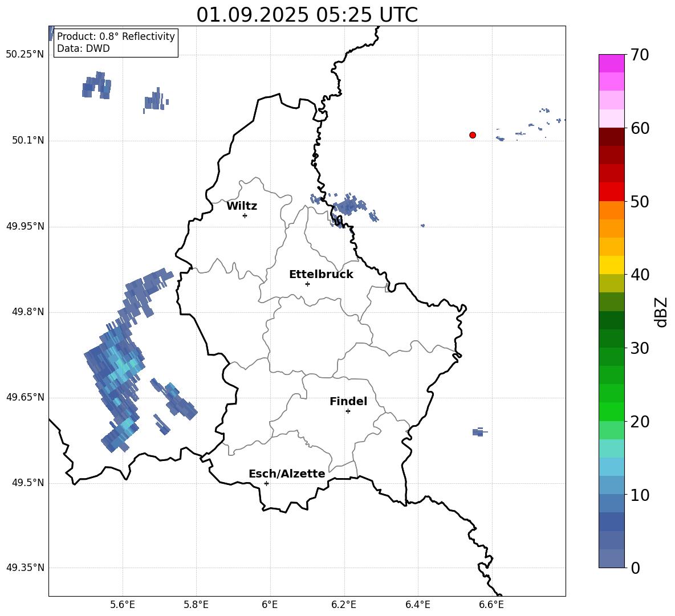Viewport: 675px width, 616px height.
Task: Click the Ettelbruck city label
Action: coord(321,275)
